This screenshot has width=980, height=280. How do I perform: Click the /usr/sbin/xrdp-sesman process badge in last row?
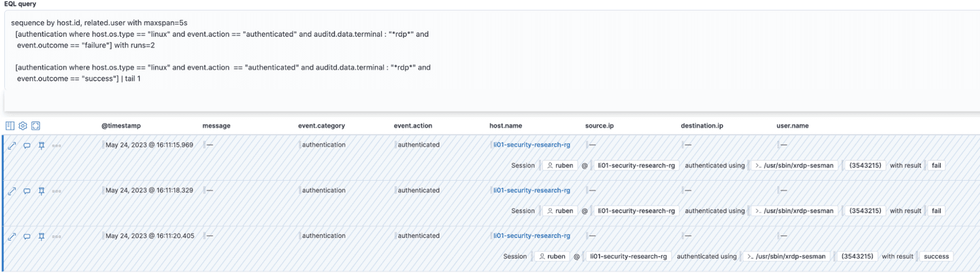point(786,257)
